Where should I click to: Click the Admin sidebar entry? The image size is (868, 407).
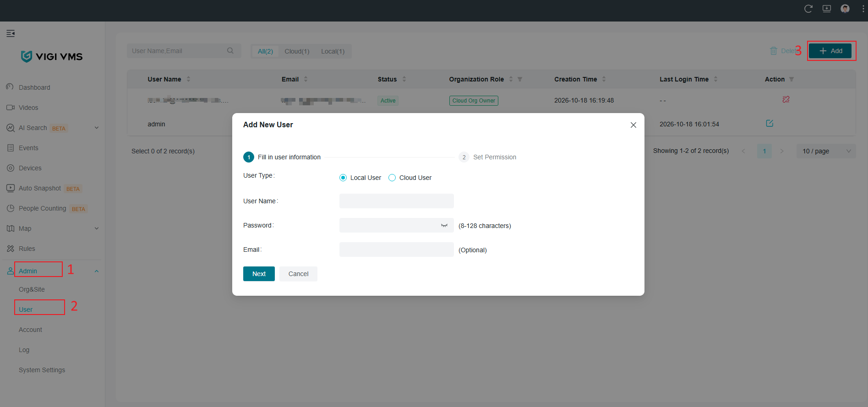[28, 271]
